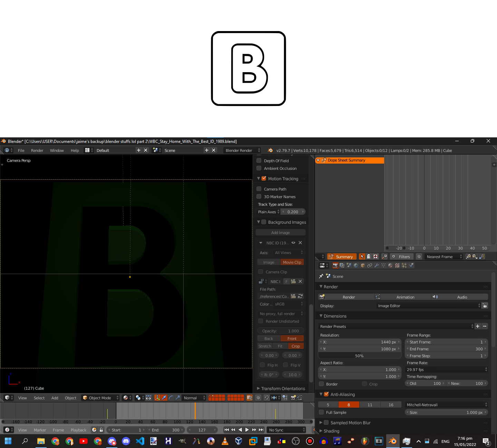Open the Modifiers tab wrench icon
497x448 pixels.
(x=377, y=265)
